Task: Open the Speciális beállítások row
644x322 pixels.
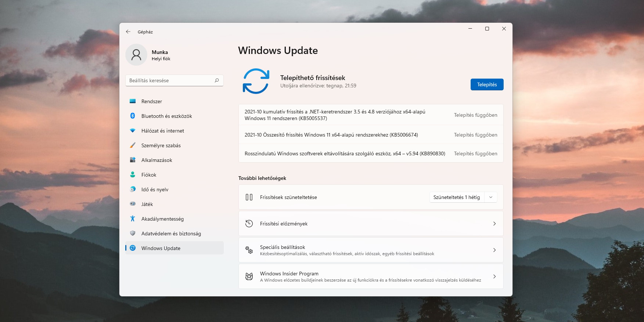Action: tap(371, 250)
